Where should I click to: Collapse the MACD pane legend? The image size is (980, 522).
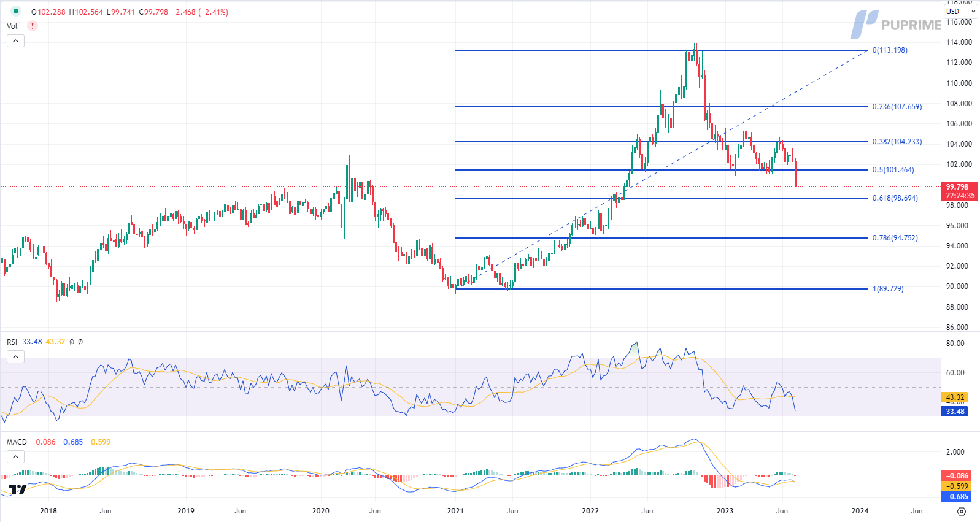pyautogui.click(x=15, y=457)
